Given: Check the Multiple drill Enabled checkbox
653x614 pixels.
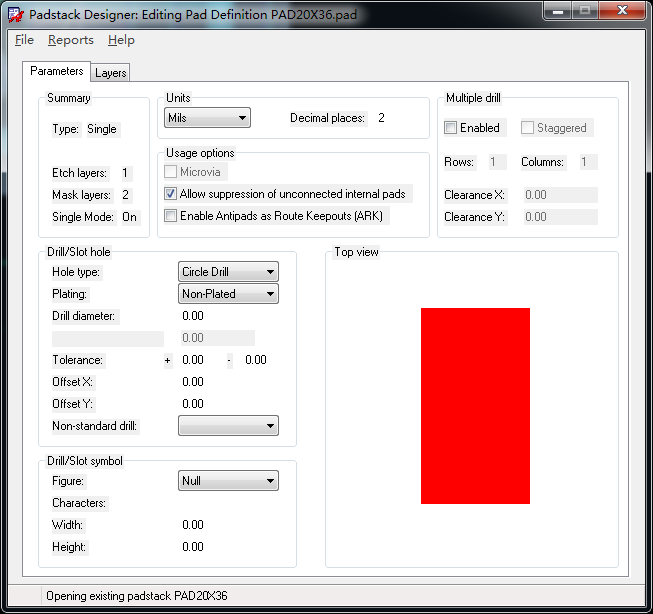Looking at the screenshot, I should click(451, 127).
